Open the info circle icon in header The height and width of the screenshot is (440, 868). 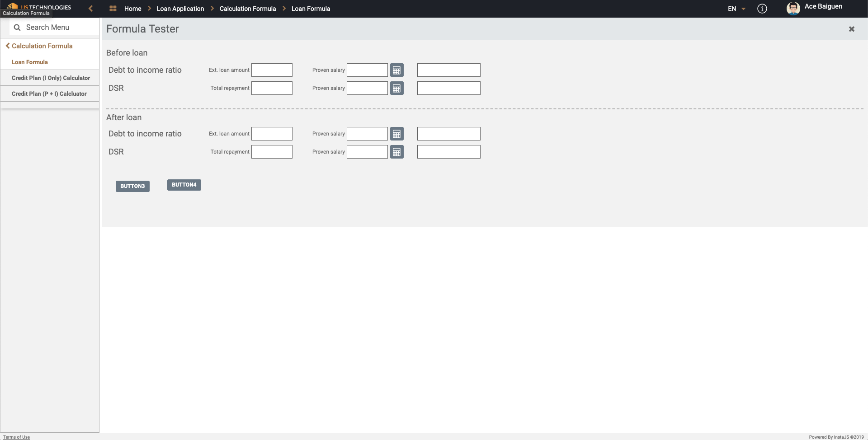pos(762,9)
